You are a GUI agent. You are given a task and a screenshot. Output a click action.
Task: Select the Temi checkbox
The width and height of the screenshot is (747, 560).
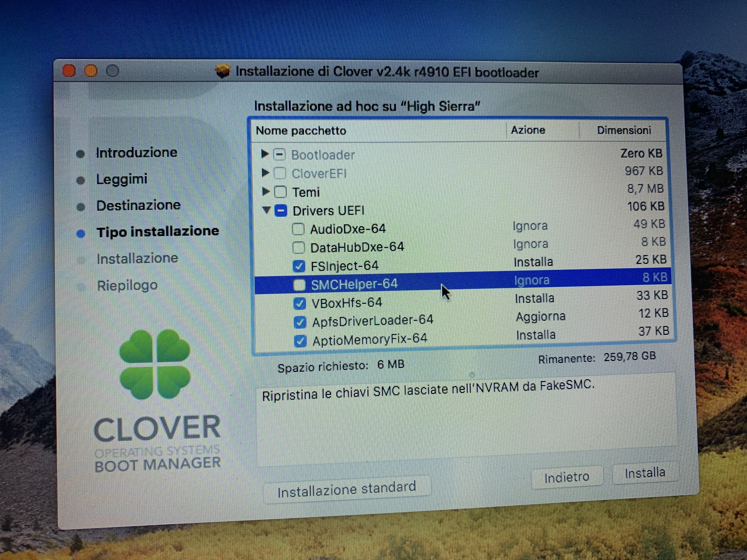[x=280, y=192]
